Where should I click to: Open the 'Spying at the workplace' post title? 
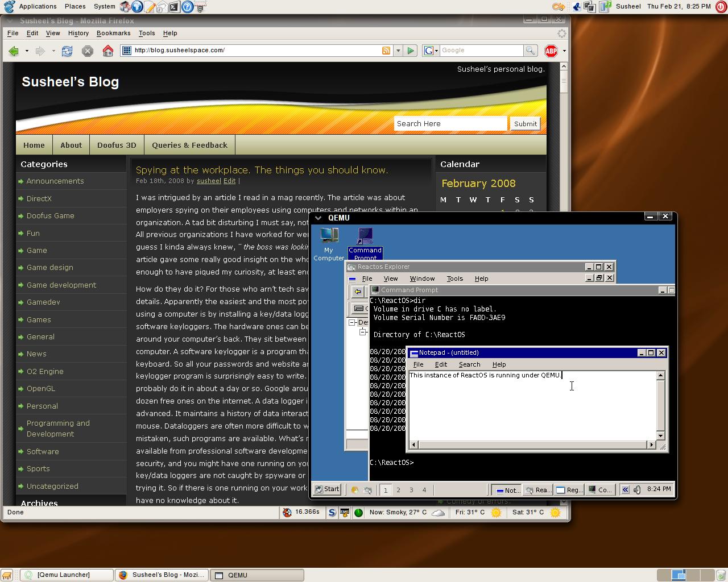click(x=262, y=170)
